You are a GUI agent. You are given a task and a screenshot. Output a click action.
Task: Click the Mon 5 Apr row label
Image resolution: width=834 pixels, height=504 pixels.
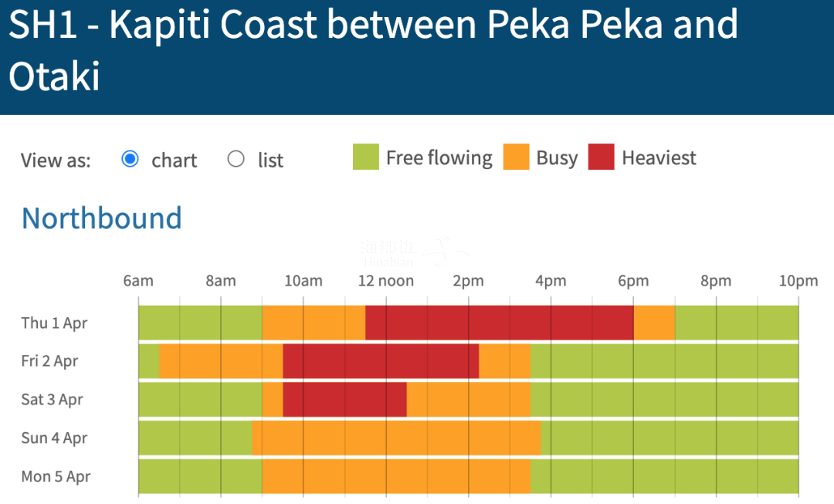56,476
